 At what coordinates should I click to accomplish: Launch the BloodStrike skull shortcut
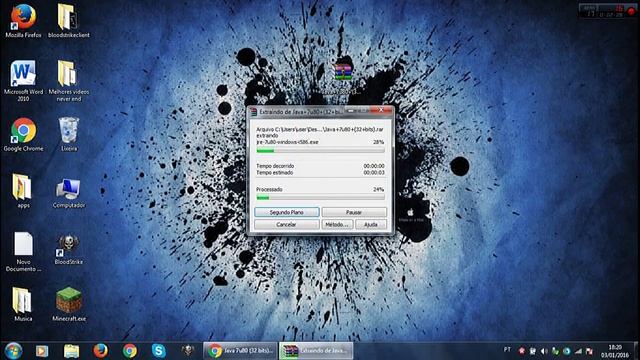[x=69, y=249]
